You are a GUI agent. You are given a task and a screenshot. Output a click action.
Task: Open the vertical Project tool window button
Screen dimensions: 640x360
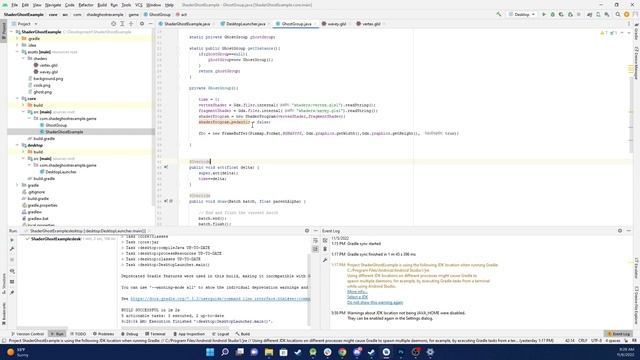click(x=4, y=32)
